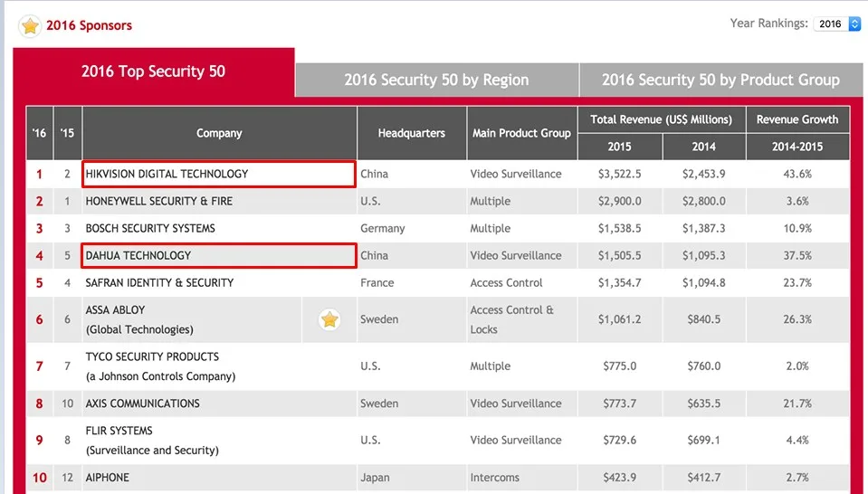Click the '15 rank column header
The height and width of the screenshot is (494, 868).
(68, 133)
